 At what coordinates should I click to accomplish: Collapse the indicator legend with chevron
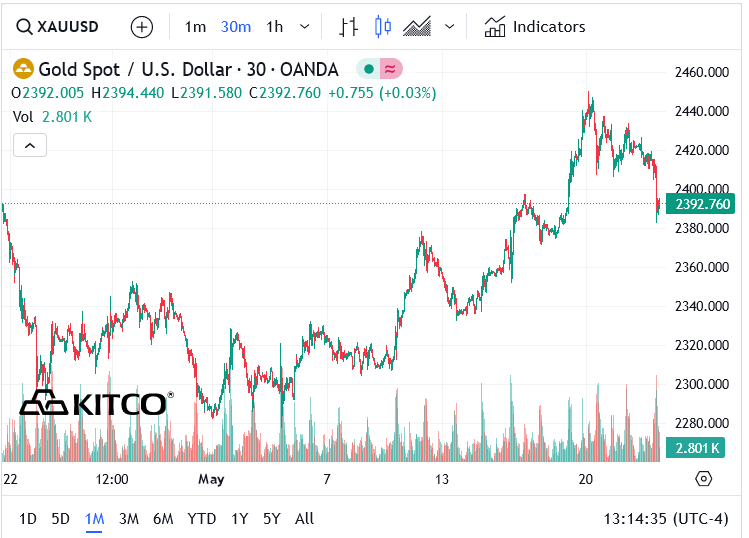point(30,146)
